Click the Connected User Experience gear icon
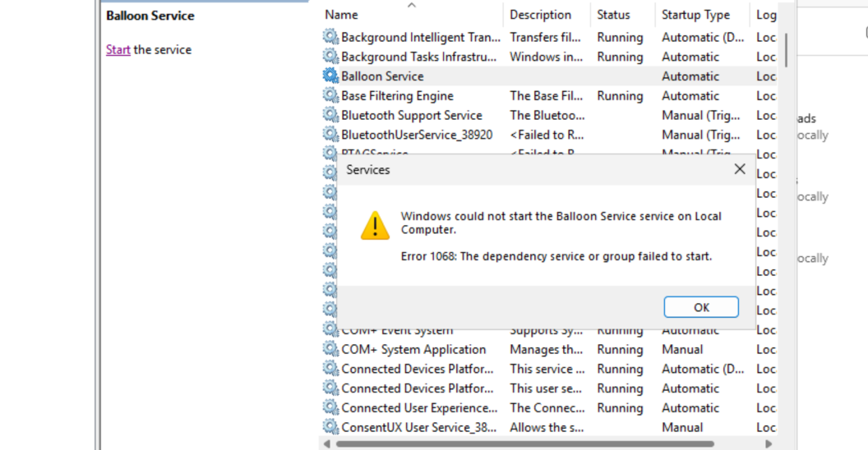 coord(330,408)
